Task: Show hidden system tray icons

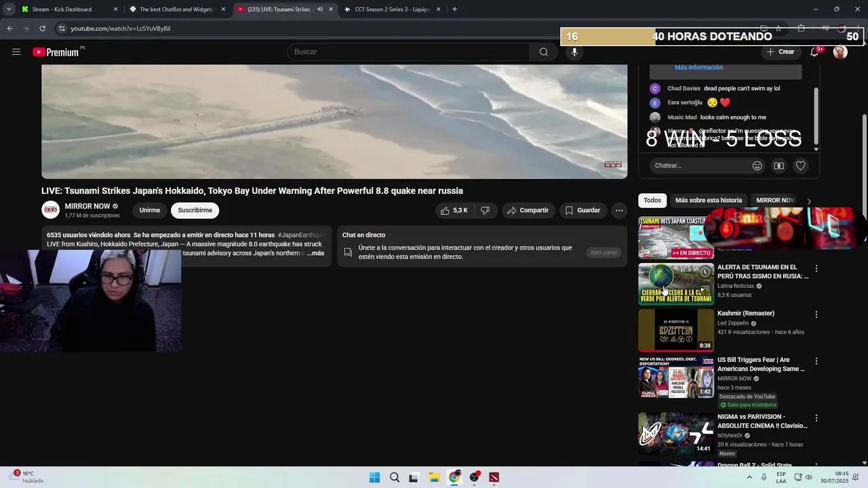Action: [749, 477]
